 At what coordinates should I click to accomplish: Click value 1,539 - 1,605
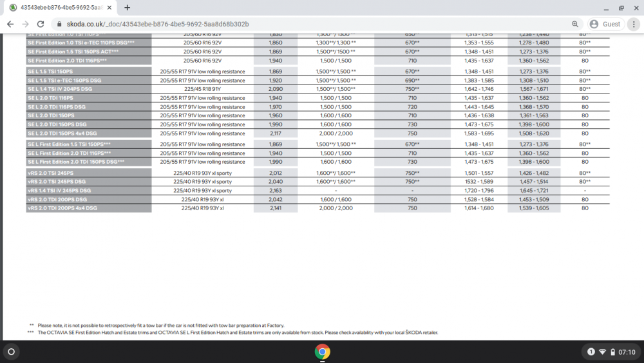coord(533,208)
